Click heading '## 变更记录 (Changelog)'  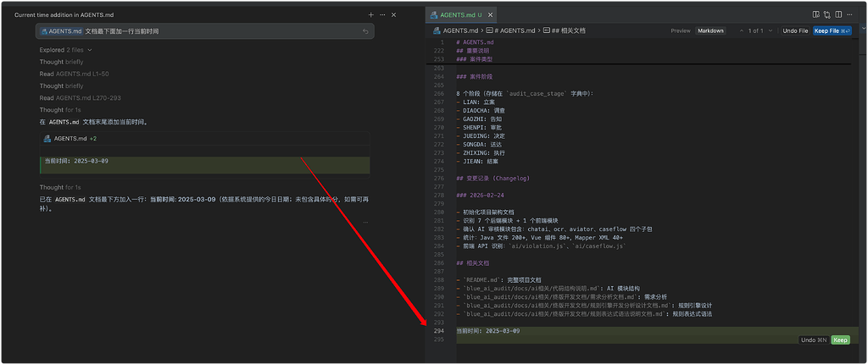(x=492, y=178)
